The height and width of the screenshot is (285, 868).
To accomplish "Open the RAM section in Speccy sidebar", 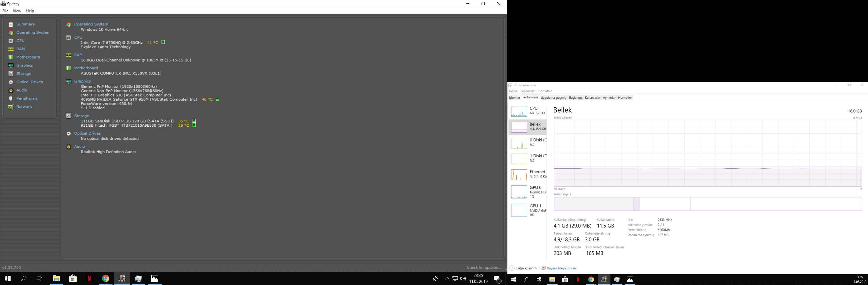I will 20,49.
